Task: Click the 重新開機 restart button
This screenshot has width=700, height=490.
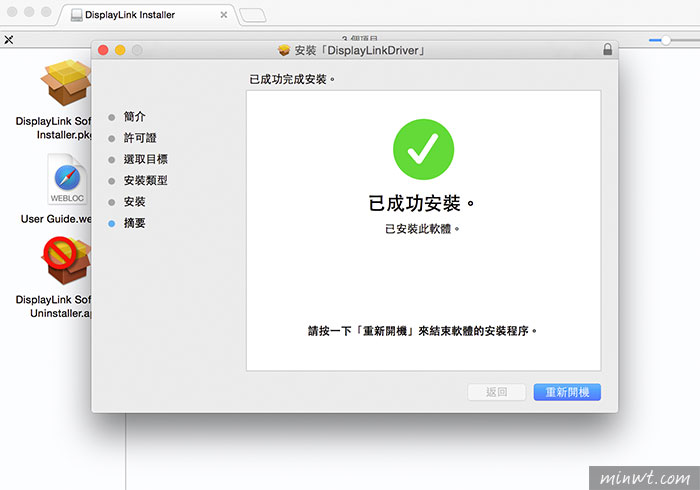Action: [x=567, y=392]
